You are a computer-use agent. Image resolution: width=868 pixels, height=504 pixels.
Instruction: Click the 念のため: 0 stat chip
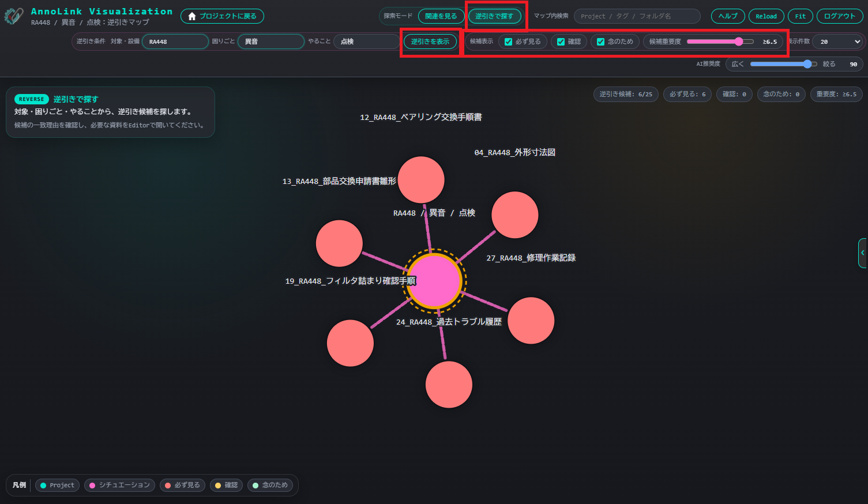(x=781, y=94)
